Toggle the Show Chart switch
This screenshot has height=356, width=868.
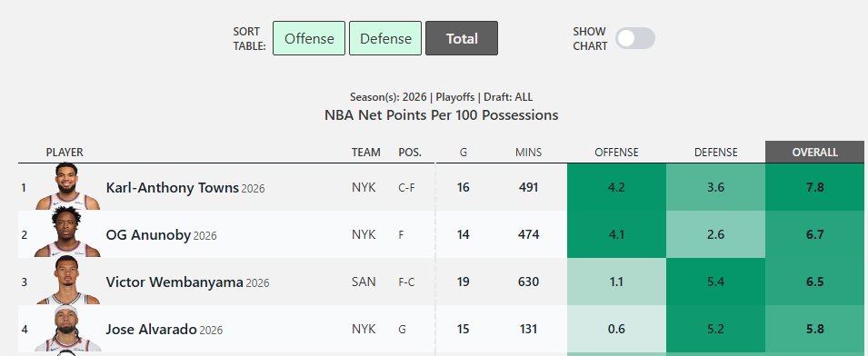pyautogui.click(x=635, y=39)
